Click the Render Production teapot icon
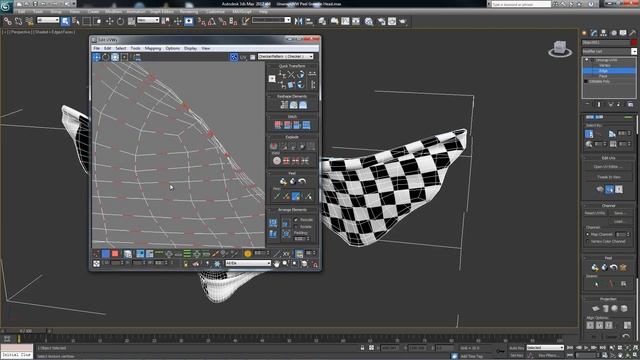 [x=403, y=21]
